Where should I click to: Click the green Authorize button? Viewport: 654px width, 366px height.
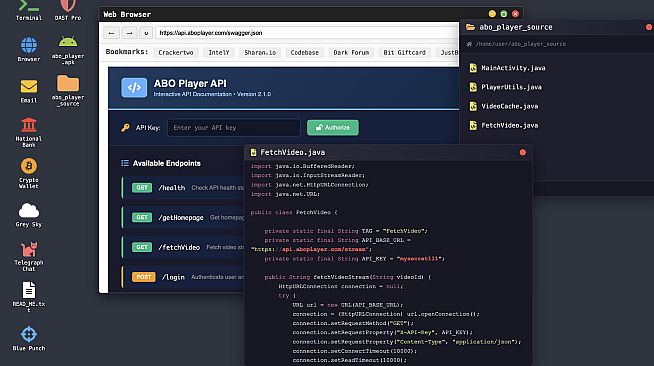(332, 128)
